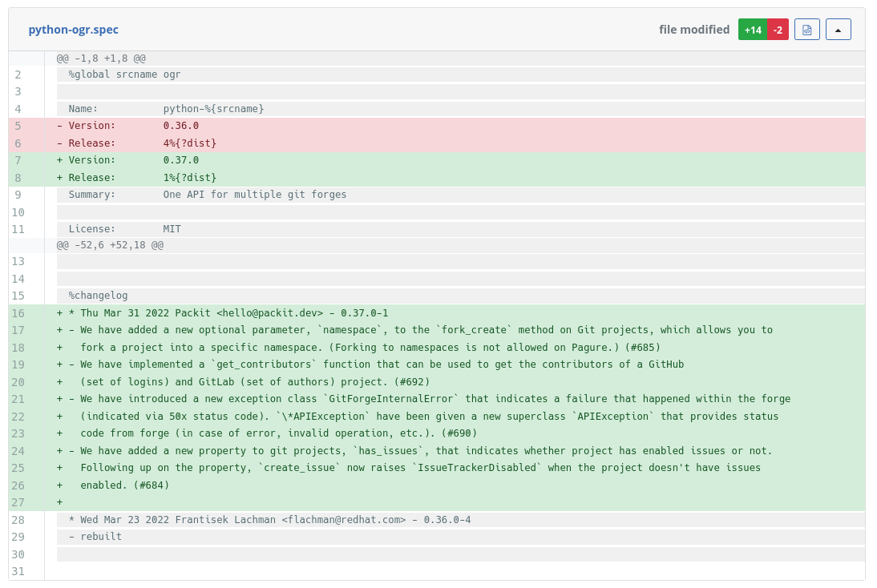The image size is (877, 588).
Task: Click line number 28 for Frantisek Lachman entry
Action: tap(18, 519)
